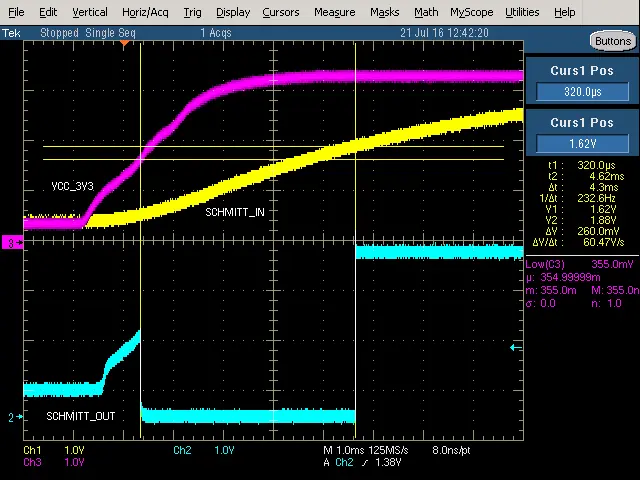
Task: Select the channel 3 ground reference marker
Action: (12, 242)
